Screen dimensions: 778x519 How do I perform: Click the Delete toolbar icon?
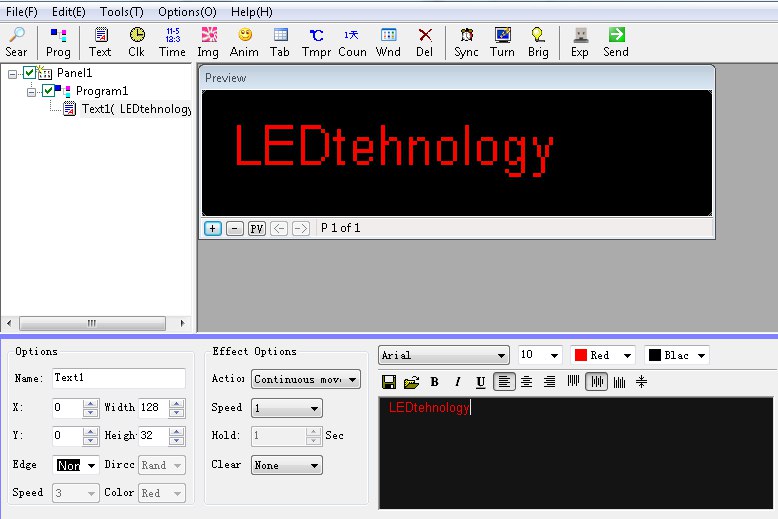(425, 42)
